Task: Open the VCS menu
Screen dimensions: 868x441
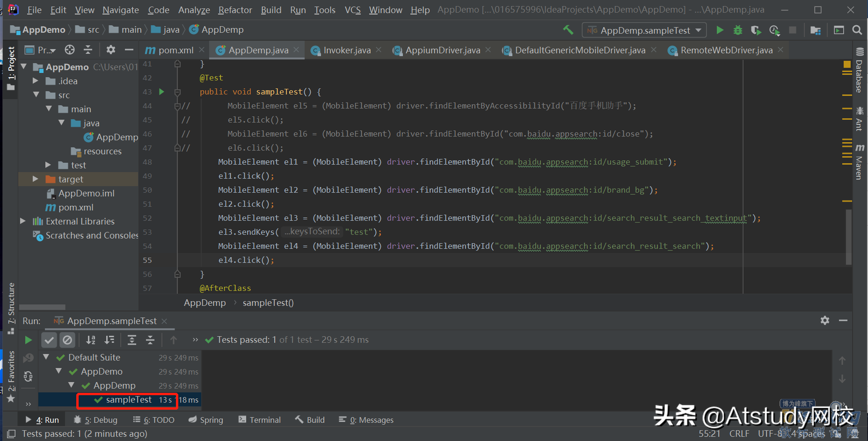Action: pyautogui.click(x=353, y=10)
